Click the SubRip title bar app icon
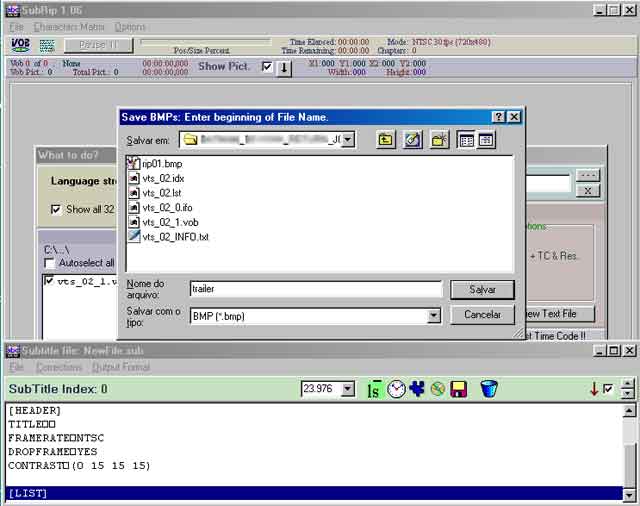 (13, 10)
